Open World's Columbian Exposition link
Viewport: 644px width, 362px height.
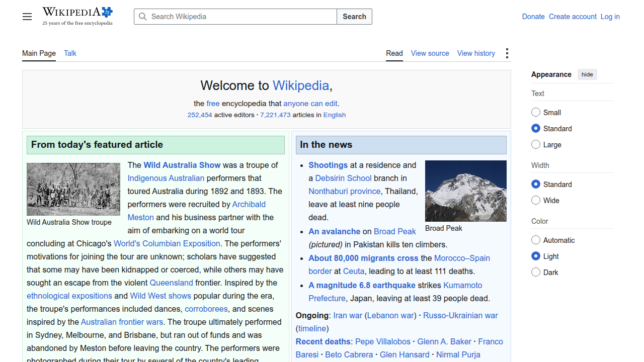click(167, 243)
